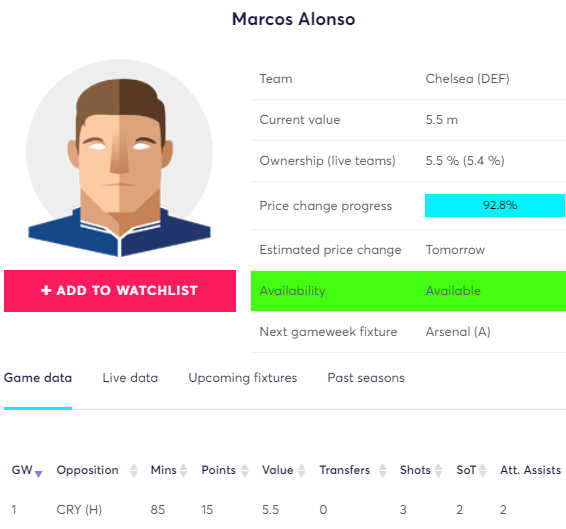Image resolution: width=566 pixels, height=529 pixels.
Task: Click the Marcos Alonso name heading
Action: pos(293,19)
